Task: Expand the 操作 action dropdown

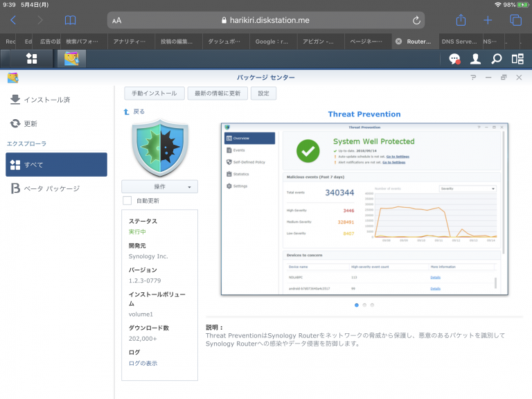Action: tap(159, 186)
